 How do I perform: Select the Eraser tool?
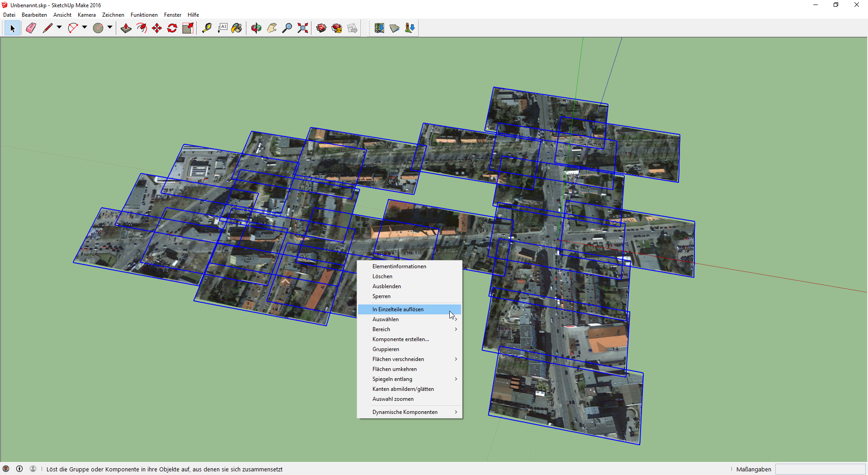31,28
